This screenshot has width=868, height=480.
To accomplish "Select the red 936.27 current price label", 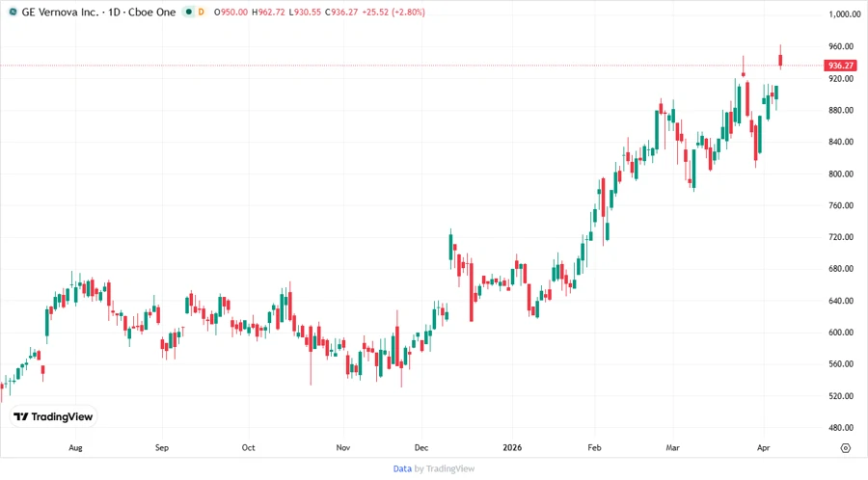I will coord(841,66).
